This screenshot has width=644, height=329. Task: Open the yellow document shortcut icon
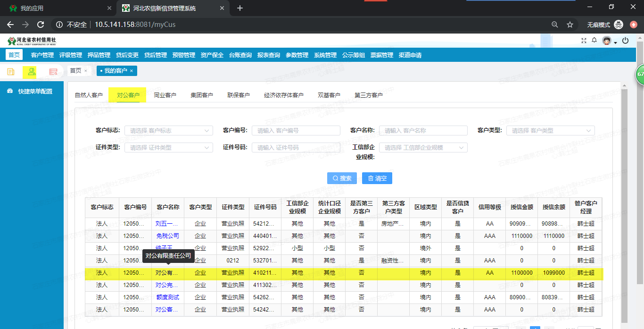[x=10, y=72]
